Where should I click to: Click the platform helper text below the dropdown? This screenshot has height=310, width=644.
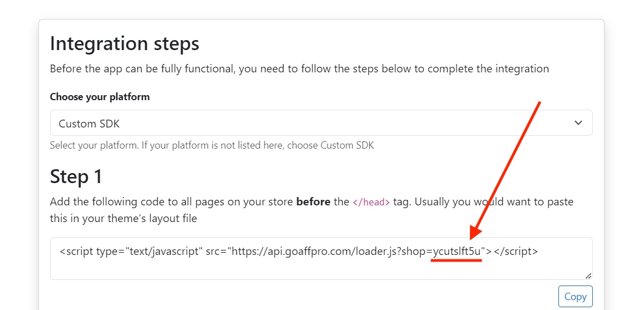click(211, 146)
